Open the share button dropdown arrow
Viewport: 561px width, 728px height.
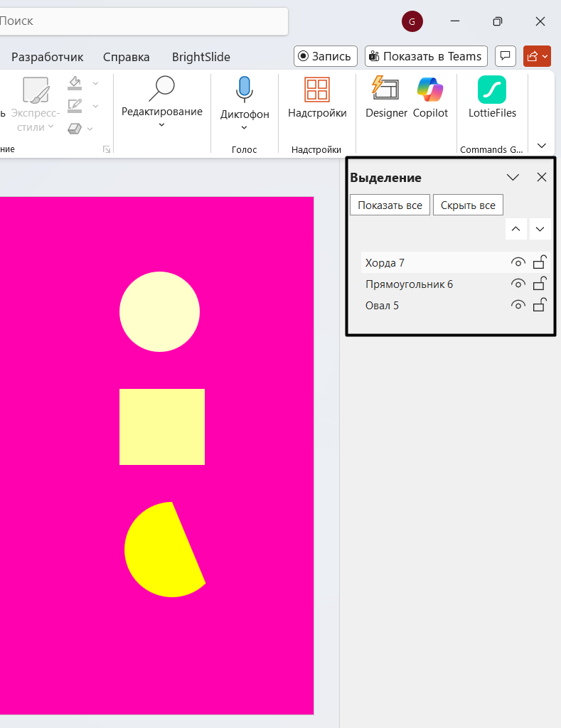(545, 56)
